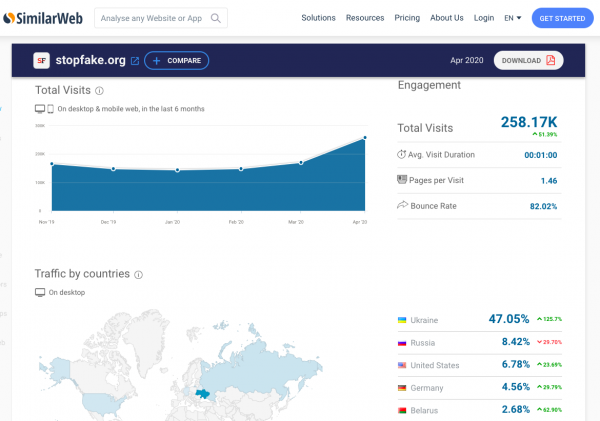Open stopfake.org external link icon
This screenshot has width=600, height=421.
point(135,61)
